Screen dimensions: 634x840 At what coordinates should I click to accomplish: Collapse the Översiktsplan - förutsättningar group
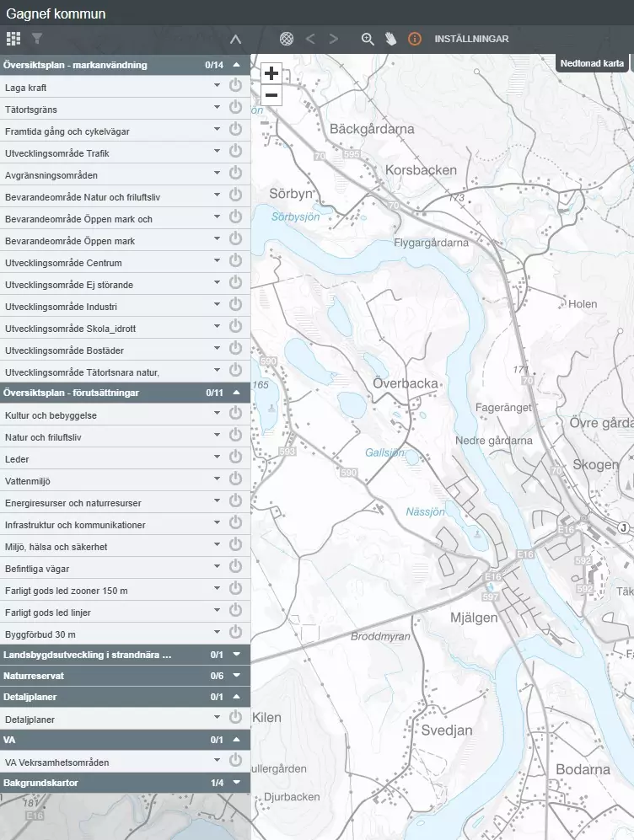[x=237, y=392]
